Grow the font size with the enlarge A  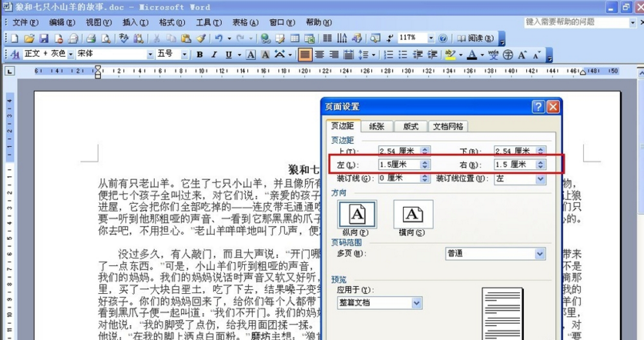[522, 54]
